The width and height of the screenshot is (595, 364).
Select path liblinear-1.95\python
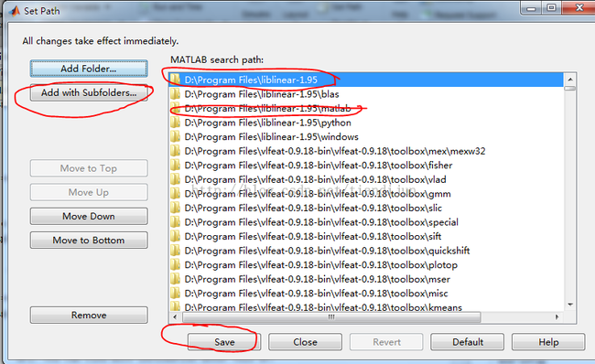pos(366,123)
